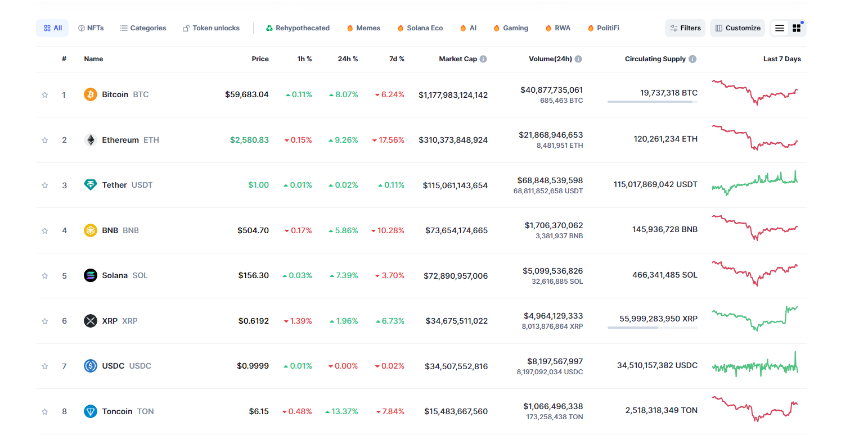868x440 pixels.
Task: Filter by RWA category
Action: (x=557, y=28)
